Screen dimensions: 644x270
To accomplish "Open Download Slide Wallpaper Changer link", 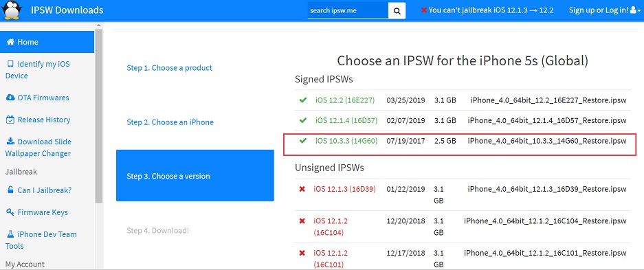I will tap(38, 148).
